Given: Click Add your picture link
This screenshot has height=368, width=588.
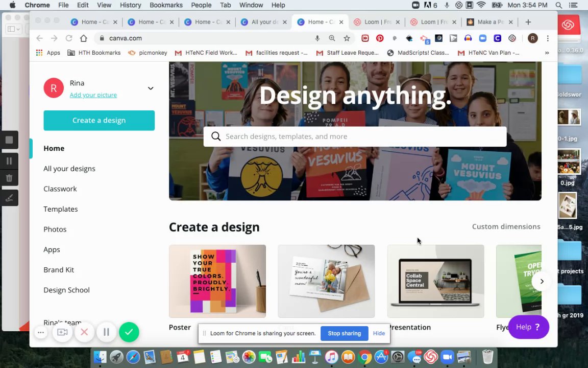Looking at the screenshot, I should click(93, 95).
